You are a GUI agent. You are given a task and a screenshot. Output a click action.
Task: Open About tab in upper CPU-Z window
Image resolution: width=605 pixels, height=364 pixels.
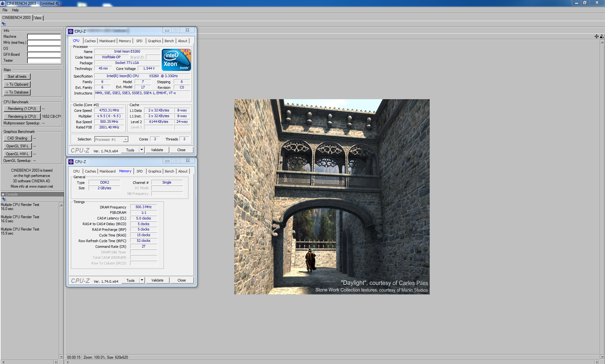[x=182, y=41]
